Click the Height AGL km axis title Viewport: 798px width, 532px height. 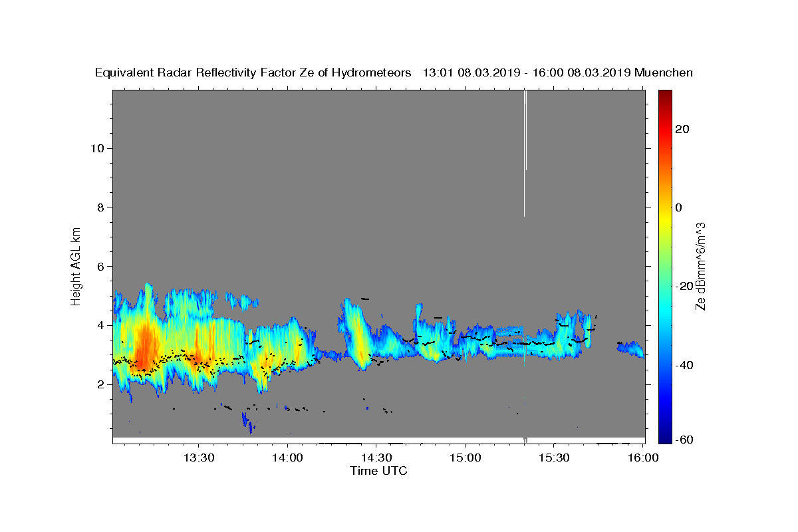pos(76,266)
